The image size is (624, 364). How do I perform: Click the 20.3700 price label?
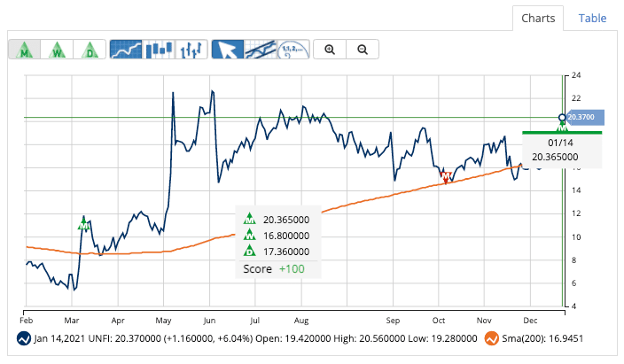coord(584,117)
